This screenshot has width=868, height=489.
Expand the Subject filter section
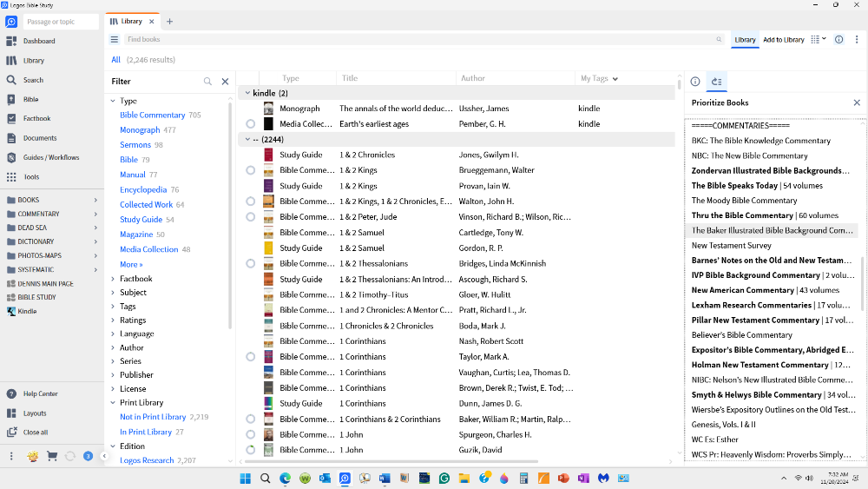click(x=113, y=293)
